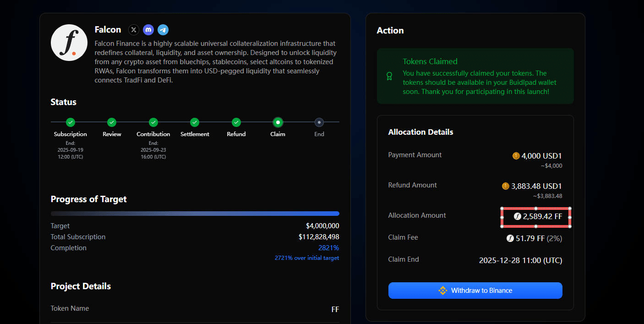
Task: Click the Falcon project logo
Action: 69,43
